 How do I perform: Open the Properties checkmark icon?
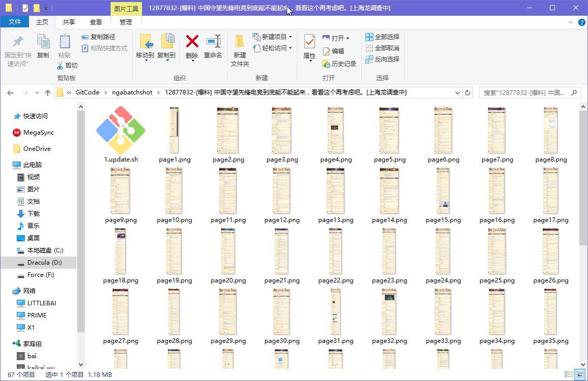pyautogui.click(x=309, y=42)
